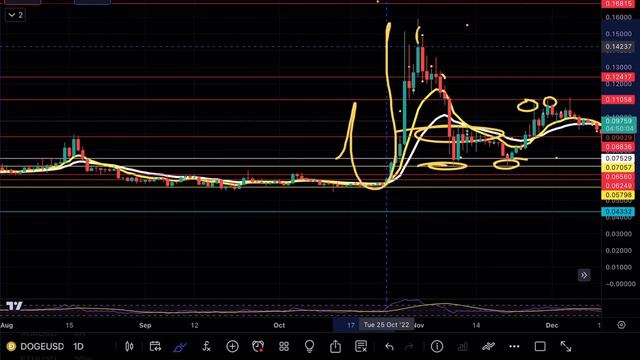Select the cyan 0.04332 price label
The width and height of the screenshot is (640, 360).
(618, 211)
